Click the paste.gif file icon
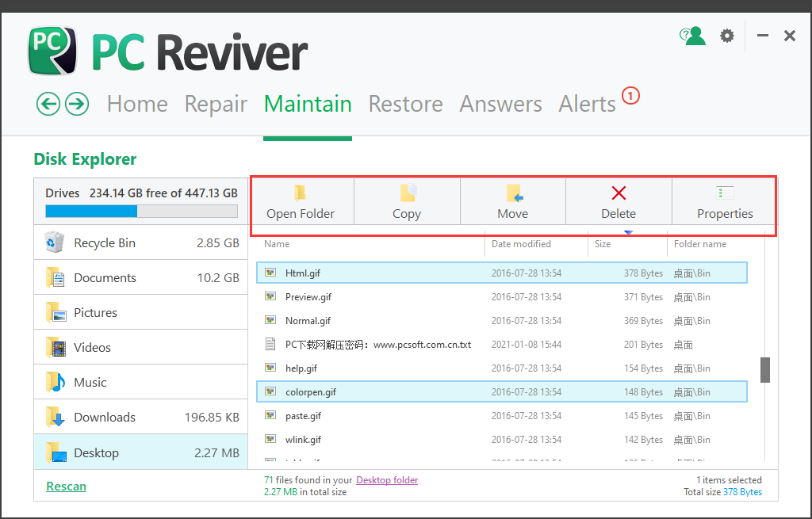This screenshot has height=519, width=812. pyautogui.click(x=270, y=415)
